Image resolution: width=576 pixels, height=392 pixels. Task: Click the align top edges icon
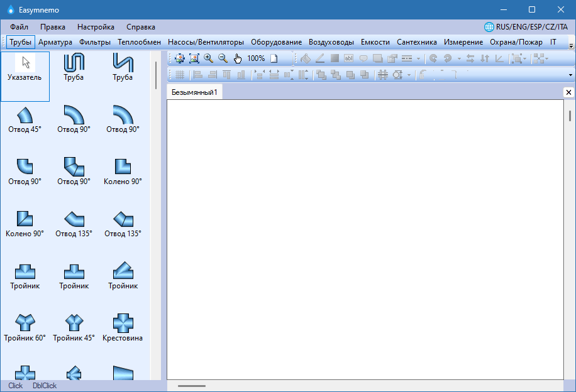pos(226,75)
